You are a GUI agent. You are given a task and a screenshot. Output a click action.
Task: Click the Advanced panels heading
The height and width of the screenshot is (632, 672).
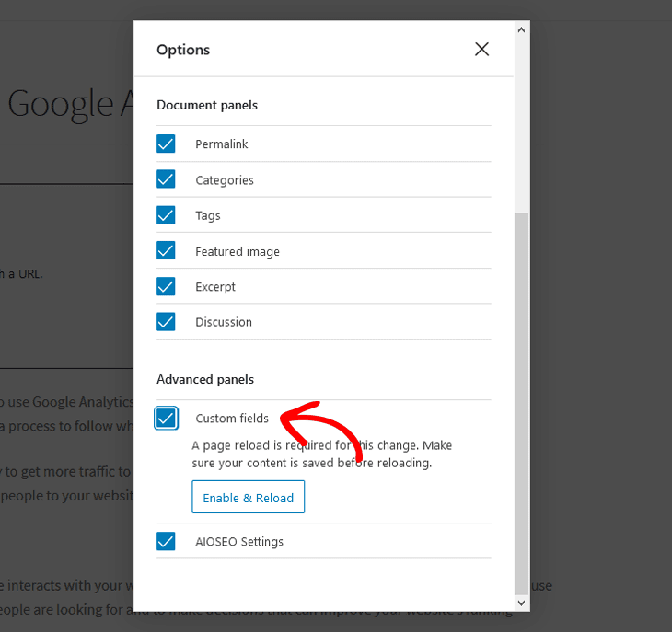click(205, 379)
